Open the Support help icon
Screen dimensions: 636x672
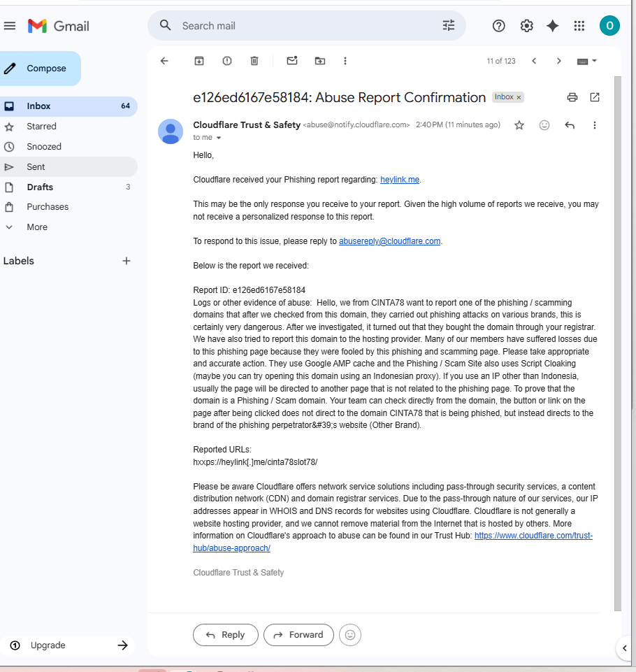498,26
